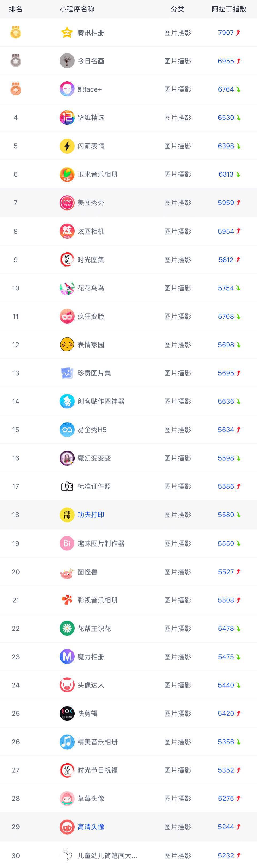
Task: Click the 壁纸精选 name text
Action: (91, 118)
